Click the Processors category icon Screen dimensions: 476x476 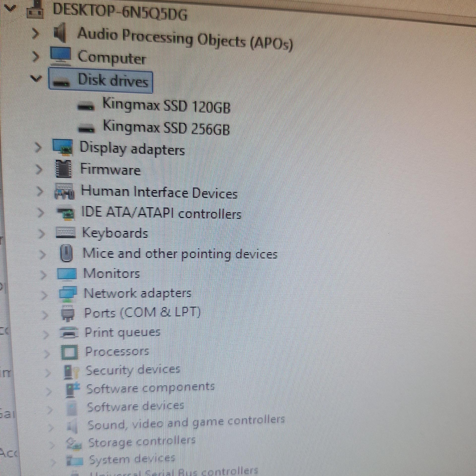click(70, 352)
